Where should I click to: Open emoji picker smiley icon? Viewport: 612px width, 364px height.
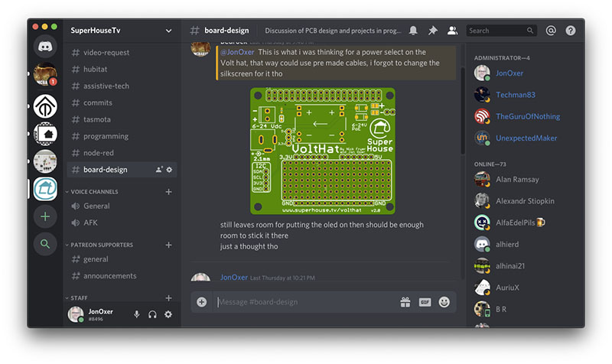pos(444,302)
